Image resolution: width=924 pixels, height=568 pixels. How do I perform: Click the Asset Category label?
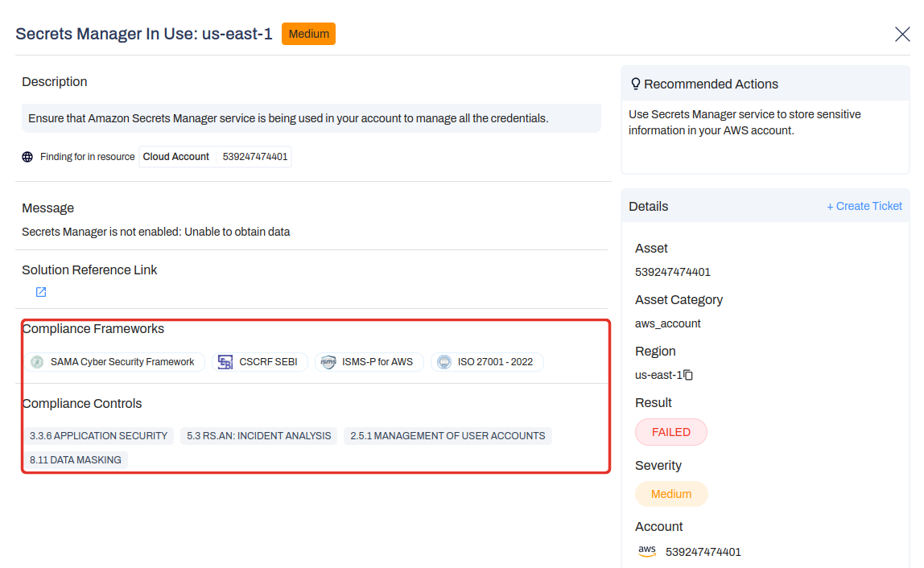(x=679, y=300)
